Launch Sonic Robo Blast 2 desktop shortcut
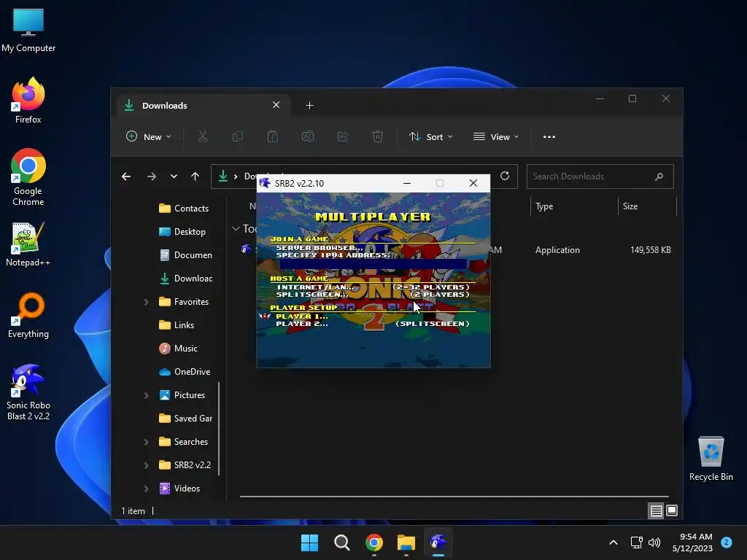The image size is (747, 560). 28,392
